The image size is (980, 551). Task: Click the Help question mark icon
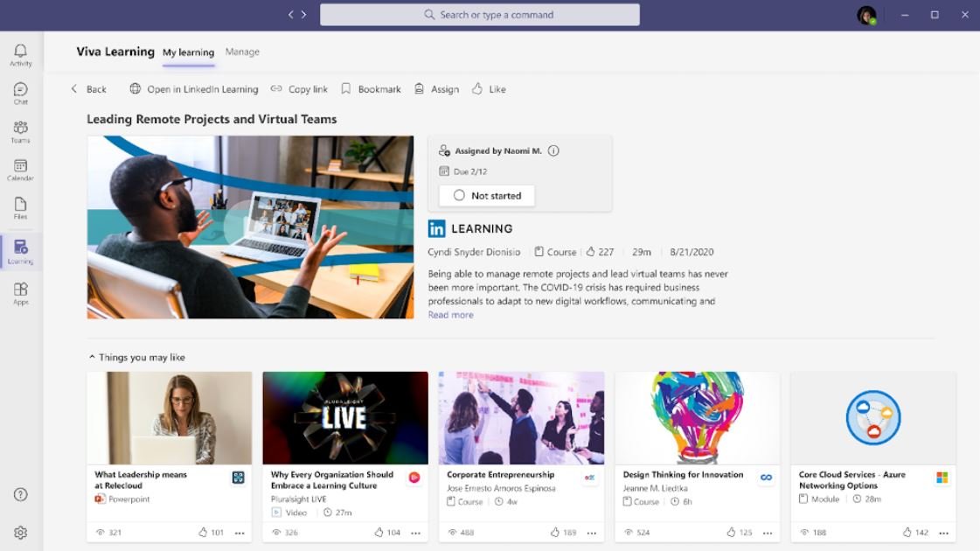pyautogui.click(x=21, y=495)
